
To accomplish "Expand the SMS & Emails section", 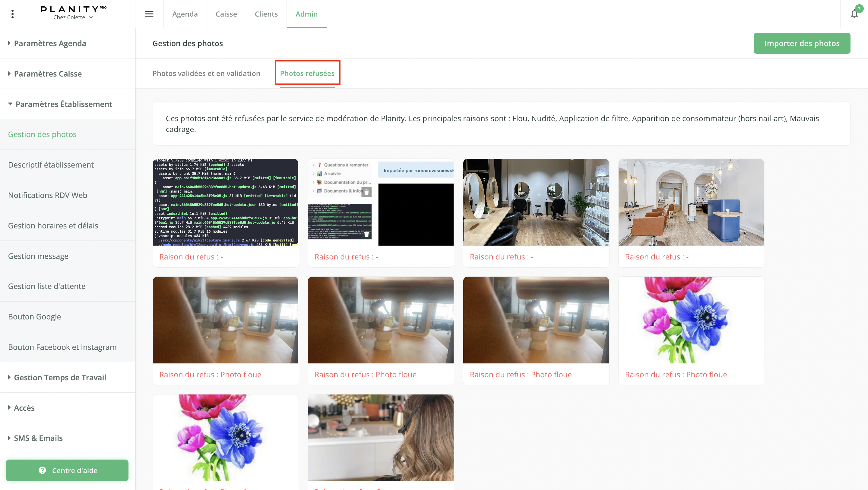I will 38,438.
